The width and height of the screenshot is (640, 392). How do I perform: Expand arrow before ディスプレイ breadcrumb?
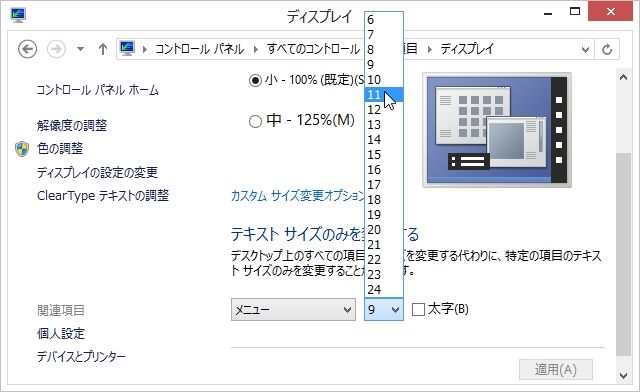pyautogui.click(x=429, y=49)
